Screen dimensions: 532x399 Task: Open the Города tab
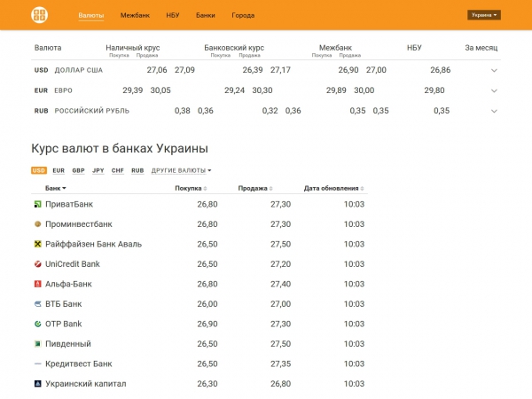[243, 15]
